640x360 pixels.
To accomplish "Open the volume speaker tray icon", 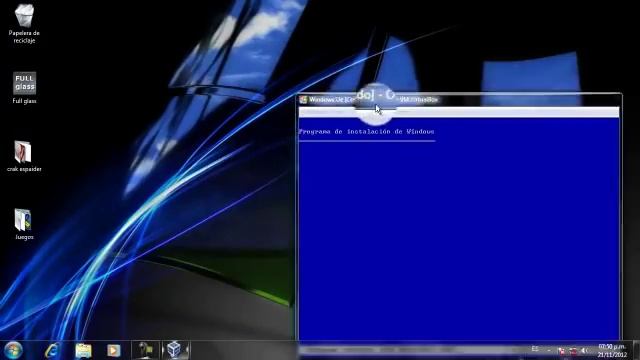I will pos(584,351).
